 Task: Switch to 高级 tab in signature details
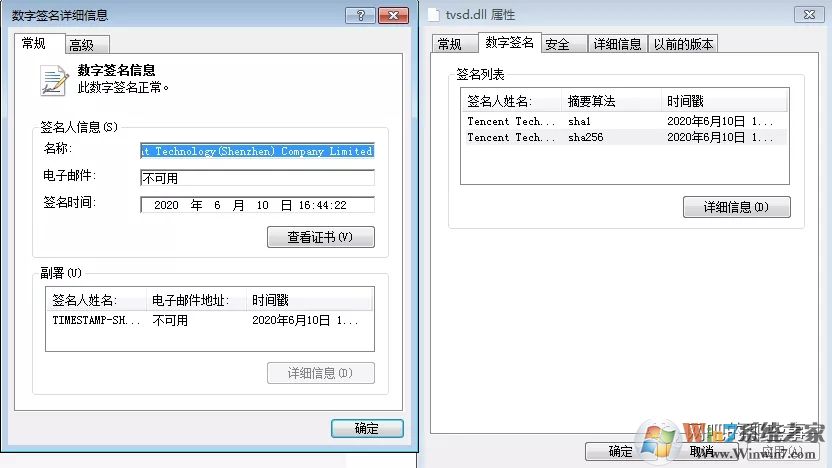pos(87,45)
